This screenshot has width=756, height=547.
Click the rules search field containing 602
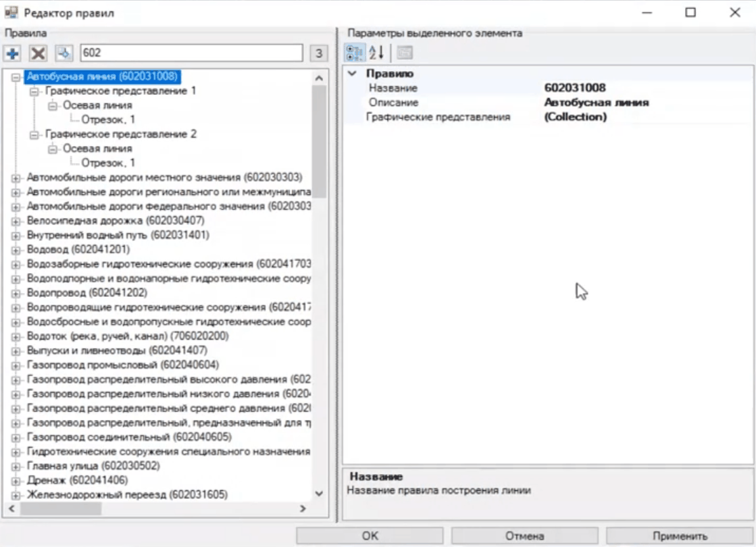[191, 53]
